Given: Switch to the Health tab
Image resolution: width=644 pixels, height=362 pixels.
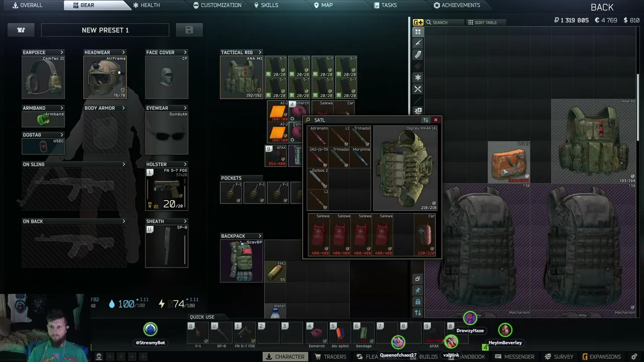Looking at the screenshot, I should click(146, 5).
